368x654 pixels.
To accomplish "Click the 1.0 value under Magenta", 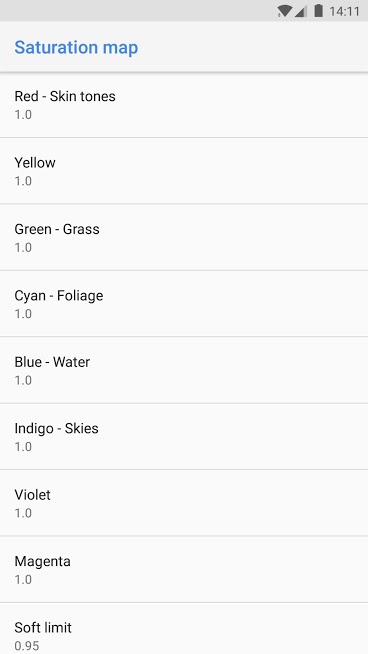I will pyautogui.click(x=23, y=579).
